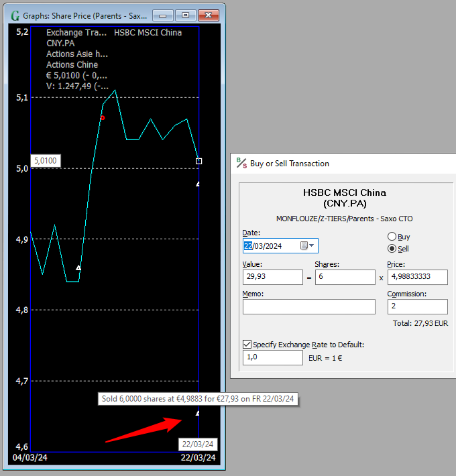Image resolution: width=456 pixels, height=476 pixels.
Task: Click the 5,0100 price label on the graph
Action: pyautogui.click(x=46, y=161)
